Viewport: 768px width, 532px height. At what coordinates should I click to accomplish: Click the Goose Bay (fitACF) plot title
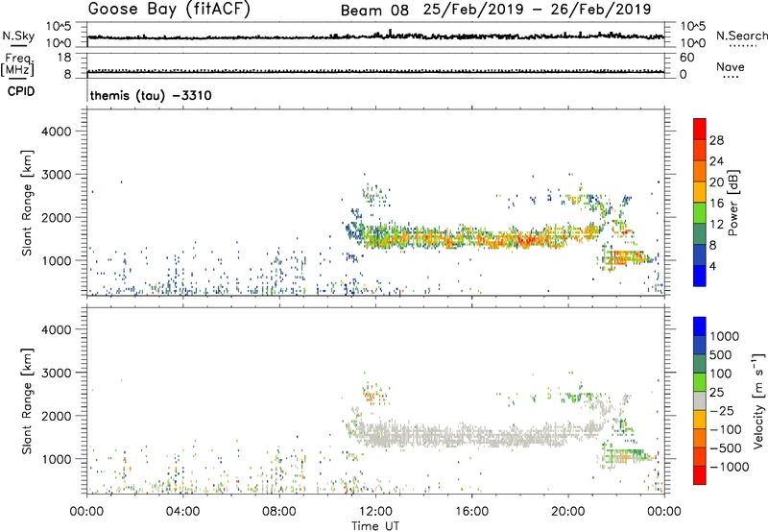pos(169,9)
